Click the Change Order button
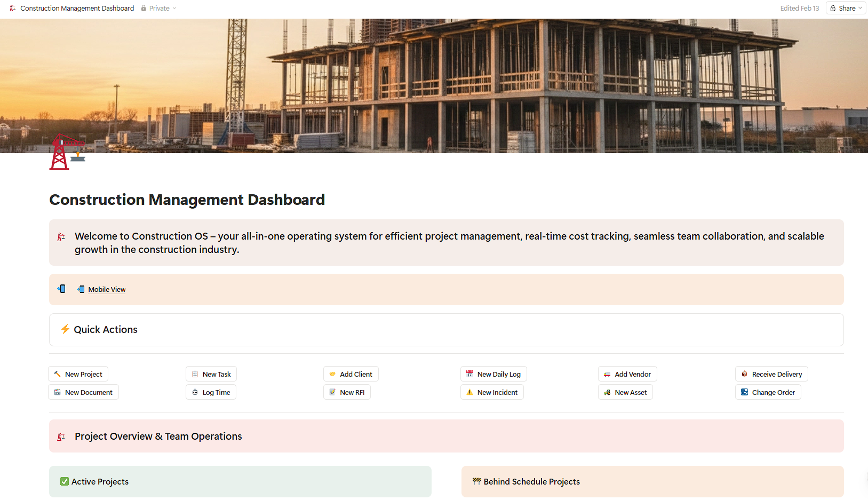This screenshot has height=500, width=868. coord(768,392)
